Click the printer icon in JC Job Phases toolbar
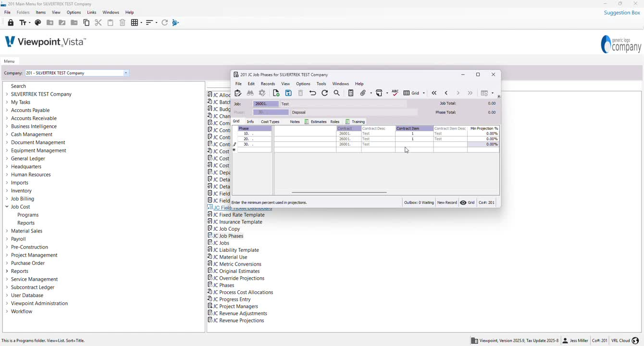Screen dimensions: 644x346 click(379, 93)
